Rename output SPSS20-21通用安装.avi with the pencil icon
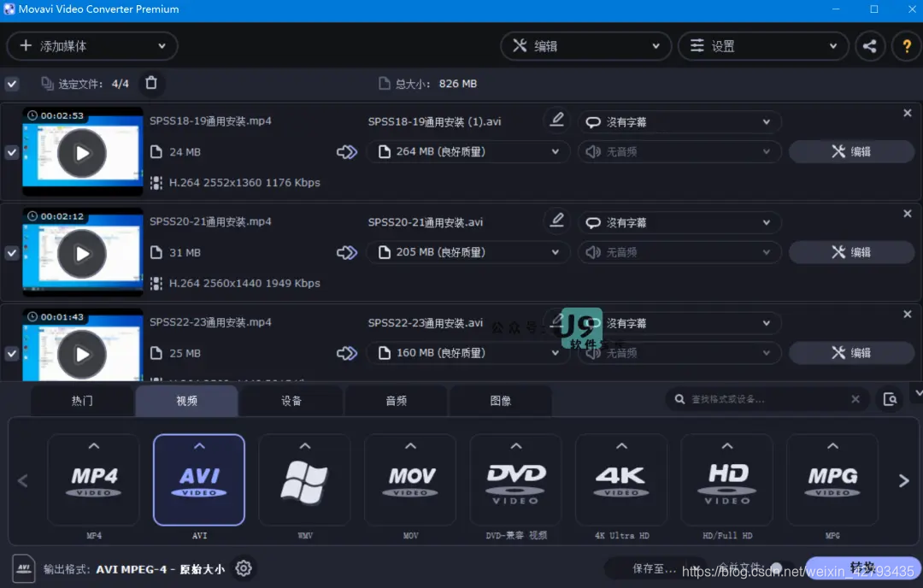The width and height of the screenshot is (923, 588). 557,220
